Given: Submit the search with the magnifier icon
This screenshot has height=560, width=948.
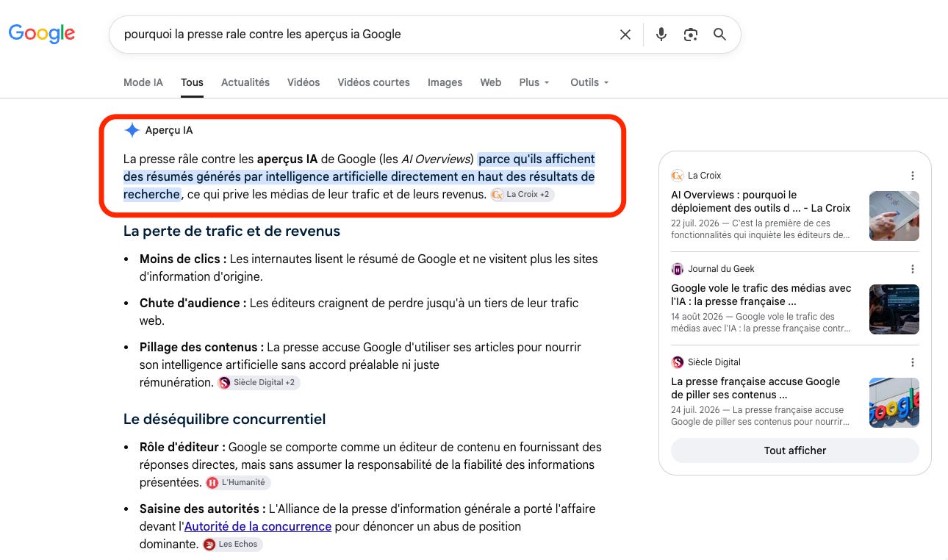Looking at the screenshot, I should (719, 35).
